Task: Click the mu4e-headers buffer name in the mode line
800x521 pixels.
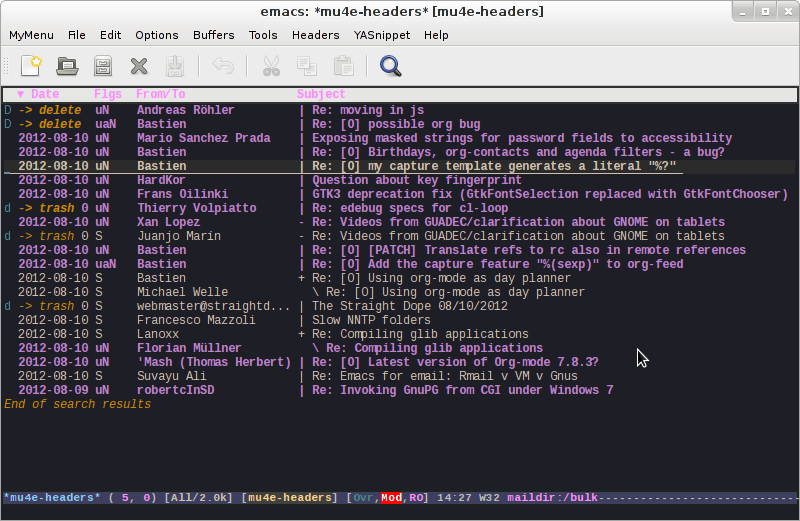Action: 51,497
